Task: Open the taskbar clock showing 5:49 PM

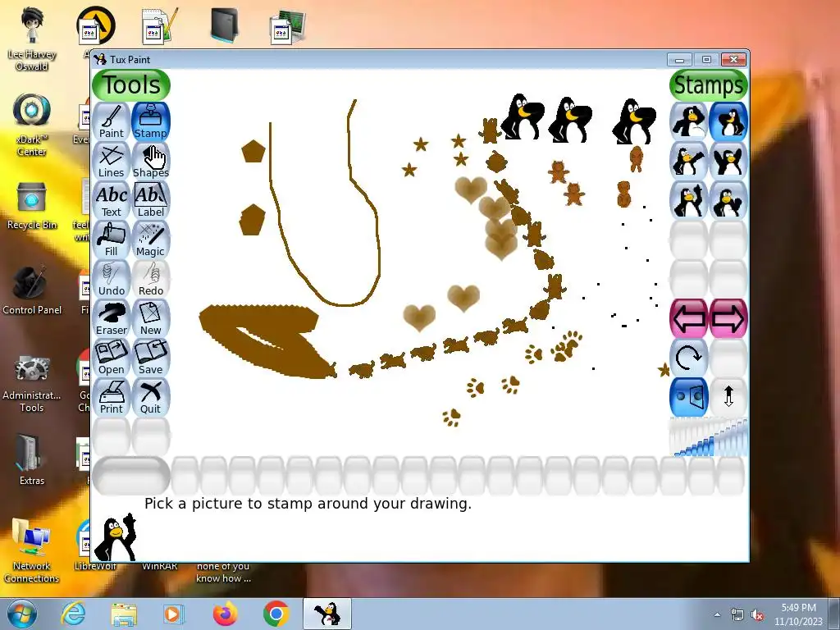Action: tap(798, 614)
